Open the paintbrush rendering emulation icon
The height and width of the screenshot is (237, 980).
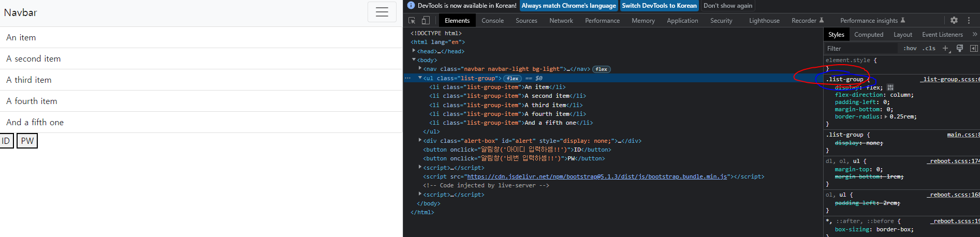click(960, 48)
